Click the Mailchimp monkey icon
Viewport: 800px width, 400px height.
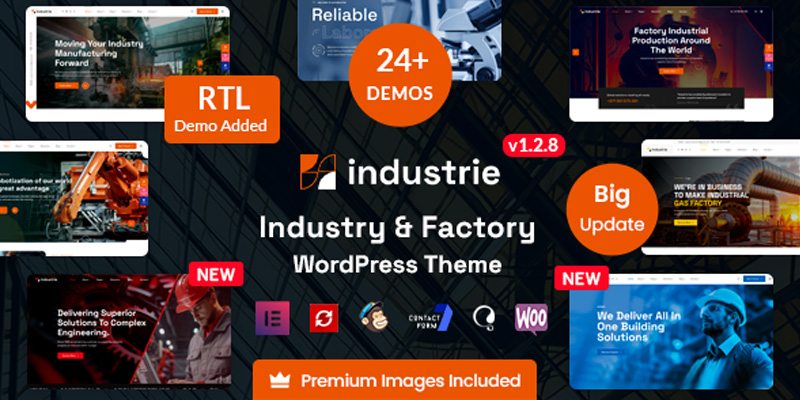click(373, 317)
